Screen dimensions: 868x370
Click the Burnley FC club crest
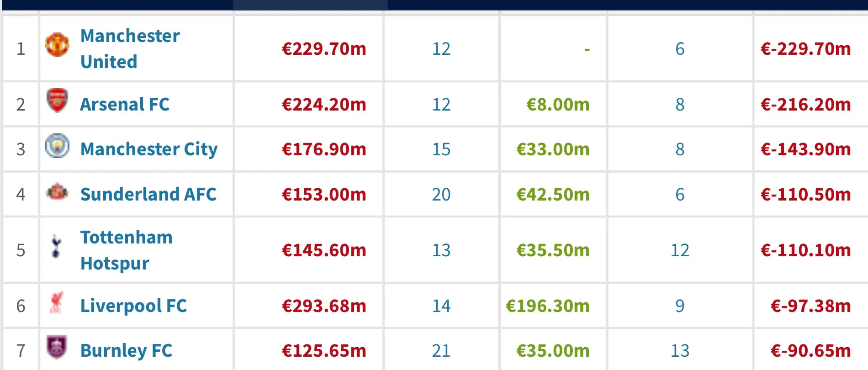(57, 347)
